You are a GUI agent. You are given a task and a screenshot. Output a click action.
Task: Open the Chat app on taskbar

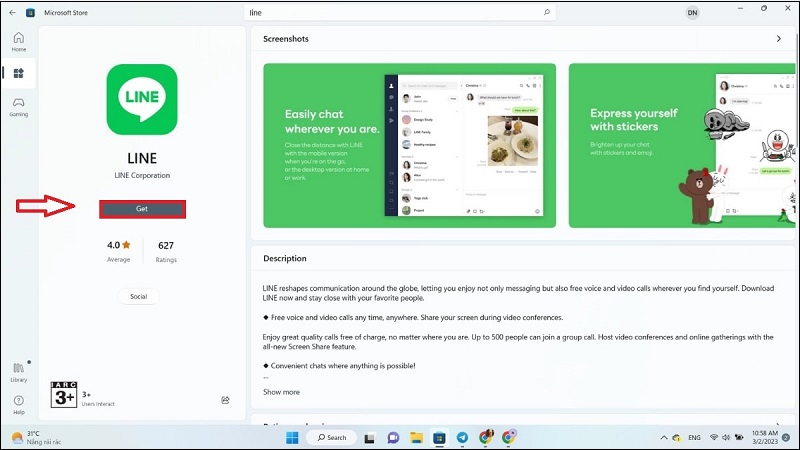pyautogui.click(x=393, y=438)
